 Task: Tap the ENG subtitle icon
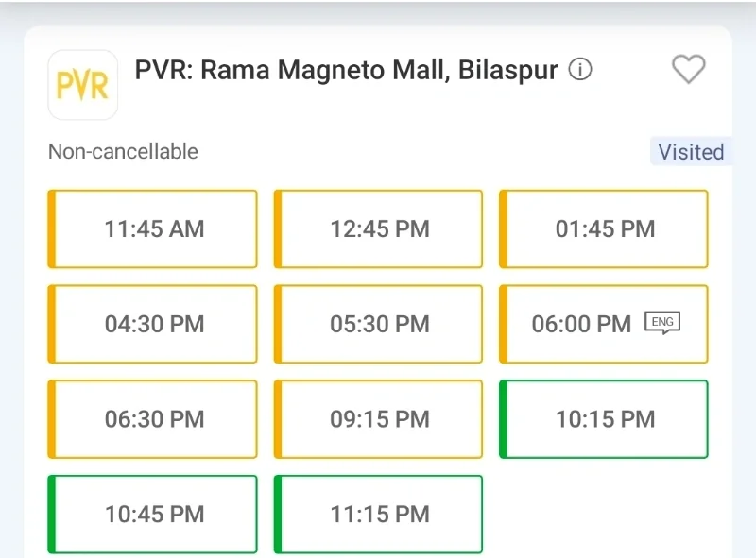(x=662, y=323)
